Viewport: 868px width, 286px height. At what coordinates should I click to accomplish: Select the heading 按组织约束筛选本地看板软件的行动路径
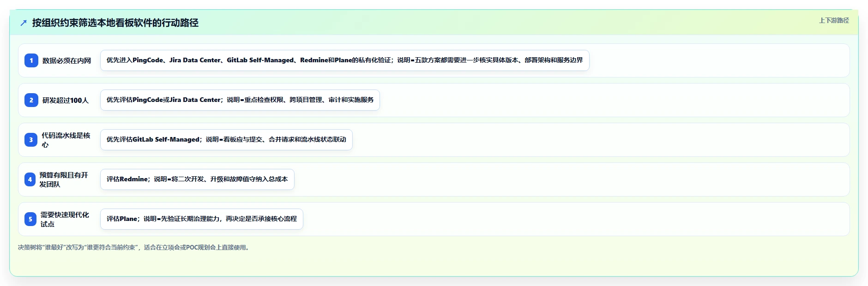click(115, 23)
